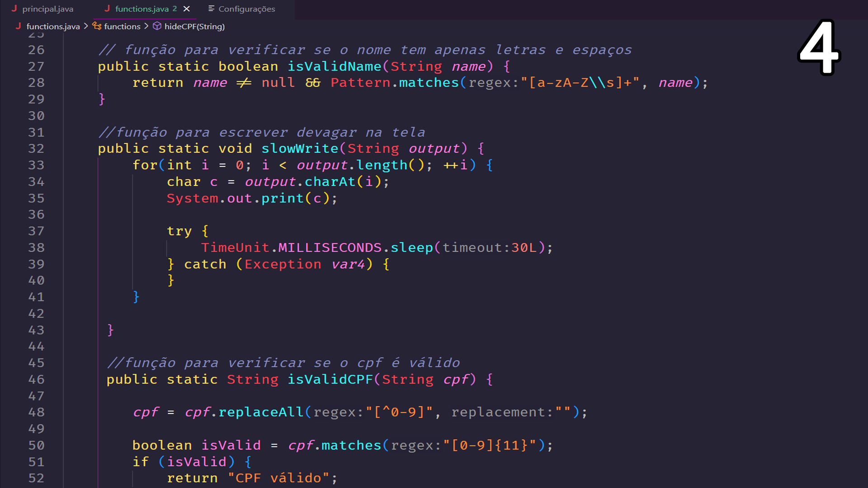Click line number 32 in the gutter
This screenshot has height=488, width=868.
click(x=36, y=149)
